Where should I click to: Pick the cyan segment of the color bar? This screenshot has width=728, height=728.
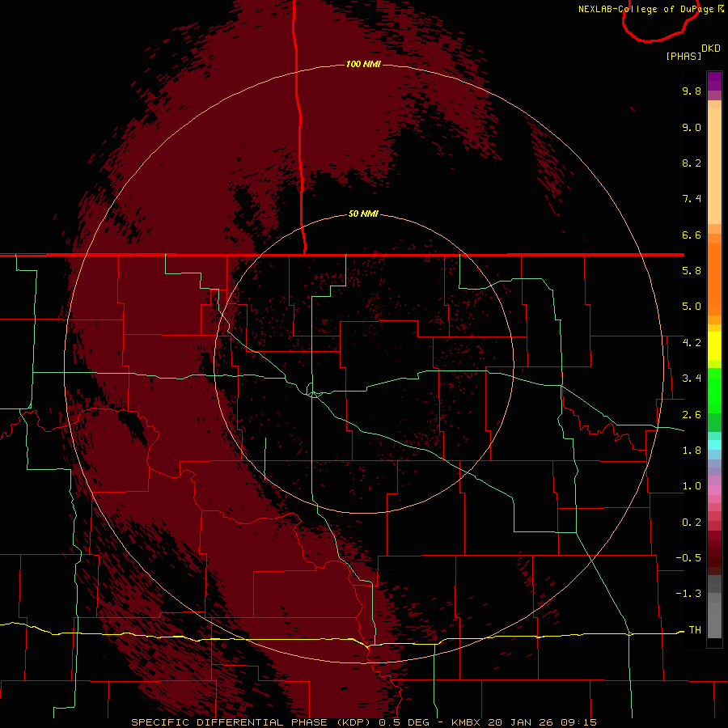pos(714,444)
